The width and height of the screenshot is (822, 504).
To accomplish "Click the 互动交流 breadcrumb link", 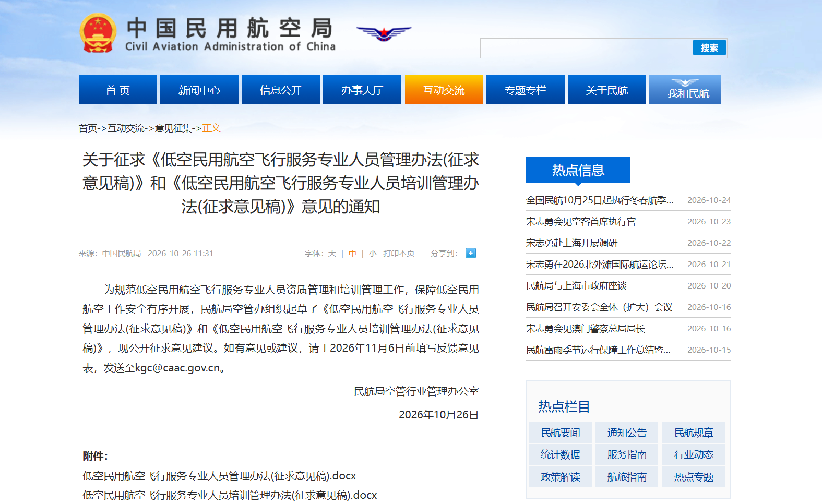I will [x=126, y=128].
